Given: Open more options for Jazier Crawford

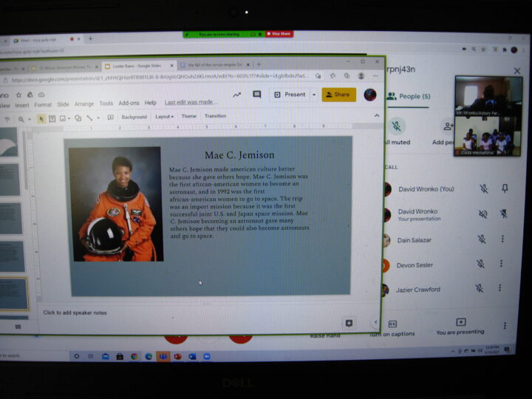Looking at the screenshot, I should [x=503, y=288].
